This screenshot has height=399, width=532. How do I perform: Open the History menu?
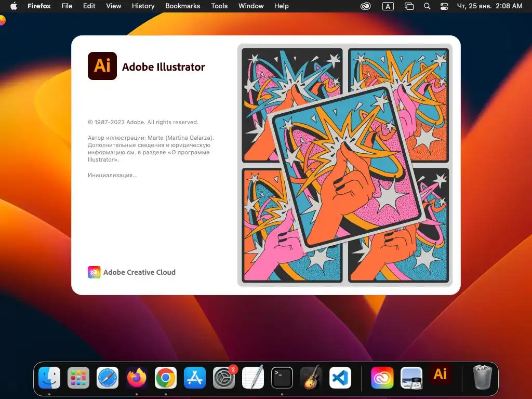pos(143,6)
